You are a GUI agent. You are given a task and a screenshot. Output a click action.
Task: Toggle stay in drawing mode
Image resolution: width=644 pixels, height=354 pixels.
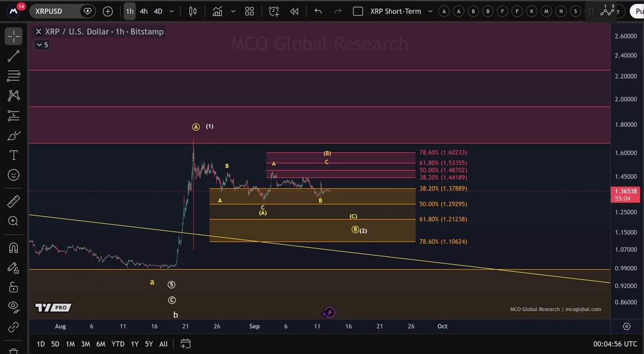coord(13,268)
